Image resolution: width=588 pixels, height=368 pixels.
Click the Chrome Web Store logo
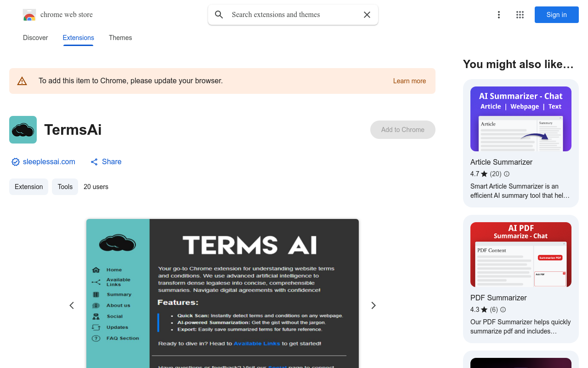29,15
